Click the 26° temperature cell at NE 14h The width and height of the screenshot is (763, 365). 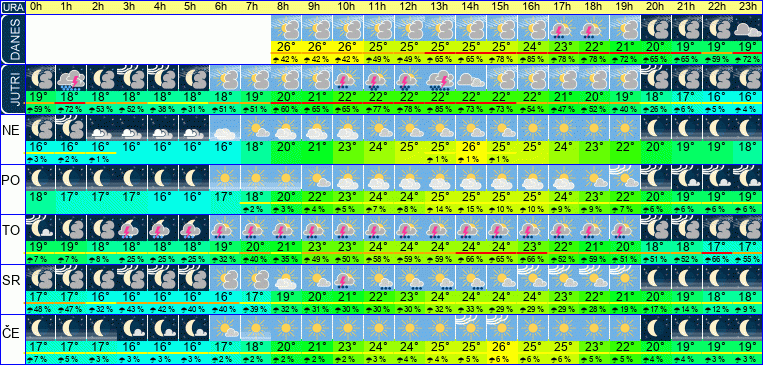[x=471, y=146]
